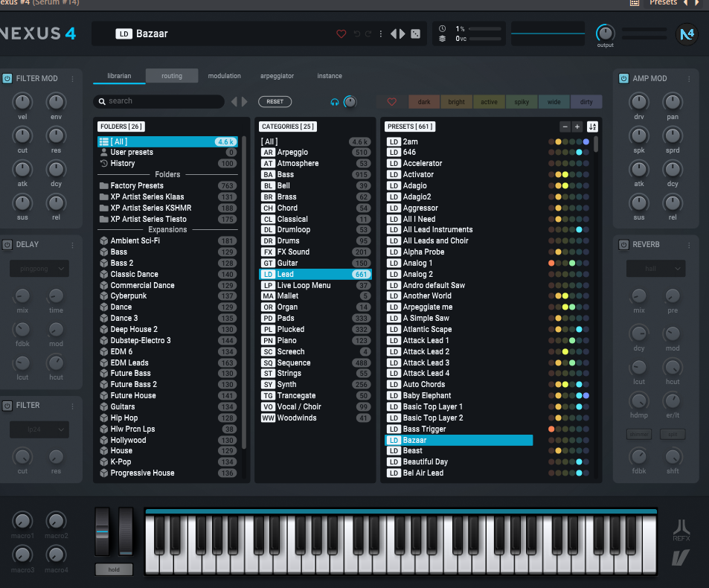Click the folders list scrollbar
The height and width of the screenshot is (588, 709).
pyautogui.click(x=244, y=293)
